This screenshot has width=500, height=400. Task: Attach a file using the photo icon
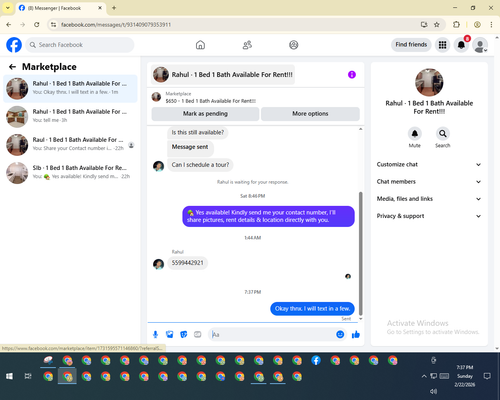pyautogui.click(x=170, y=334)
